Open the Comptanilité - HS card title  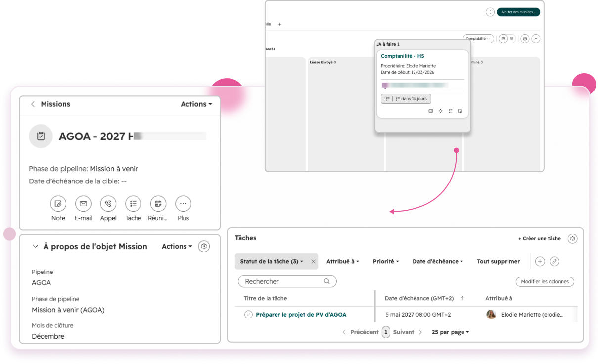click(x=403, y=56)
